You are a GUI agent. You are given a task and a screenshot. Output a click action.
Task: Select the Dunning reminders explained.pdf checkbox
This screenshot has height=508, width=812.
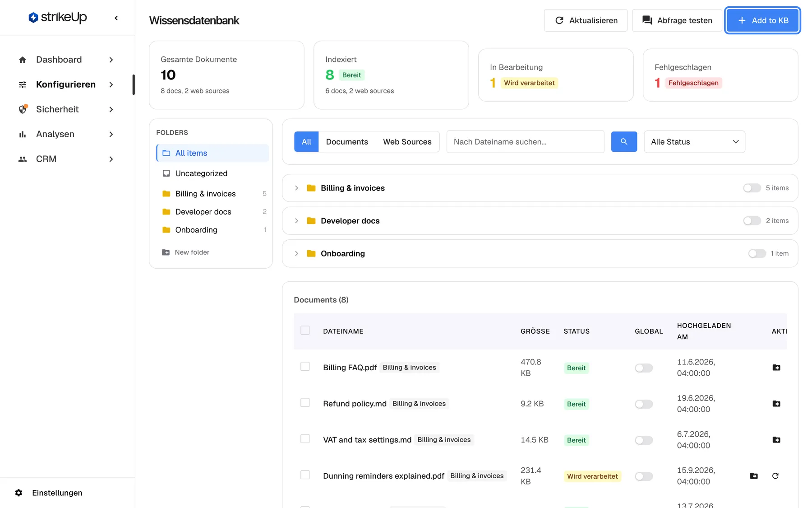pos(305,475)
